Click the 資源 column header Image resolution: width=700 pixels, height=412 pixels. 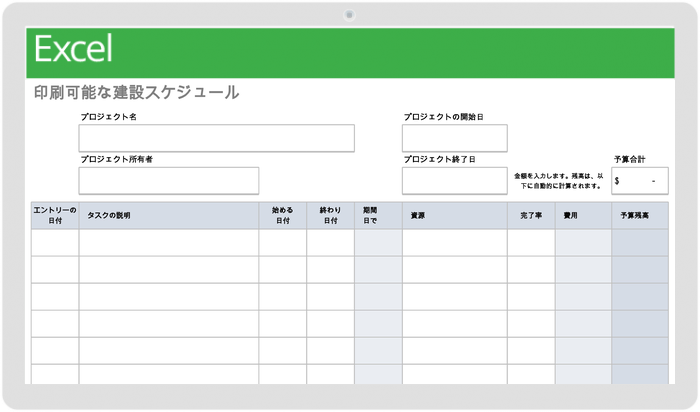click(454, 216)
